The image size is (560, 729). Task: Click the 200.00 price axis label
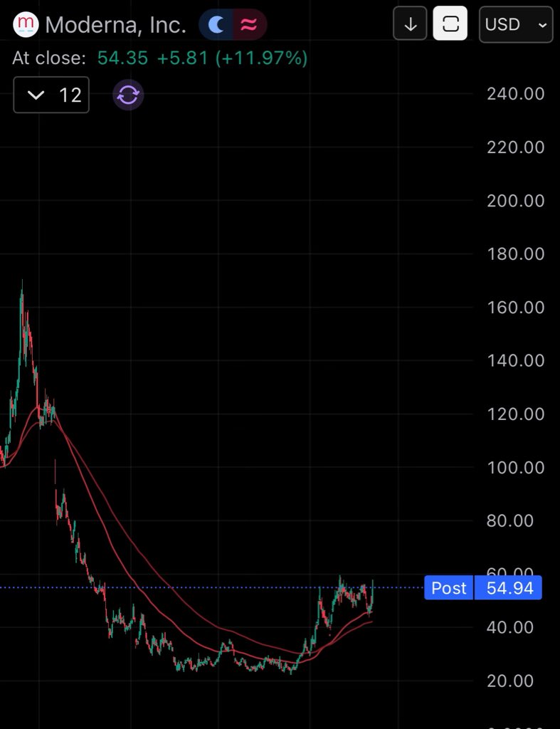515,201
